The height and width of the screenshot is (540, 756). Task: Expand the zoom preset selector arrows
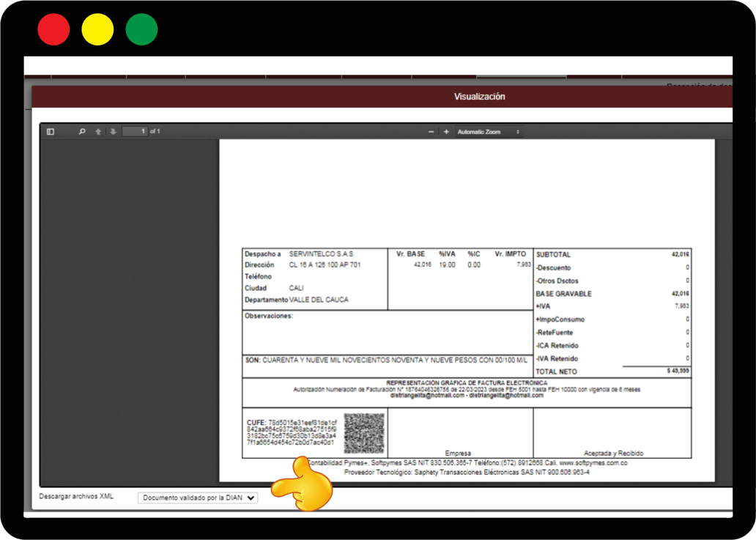516,132
